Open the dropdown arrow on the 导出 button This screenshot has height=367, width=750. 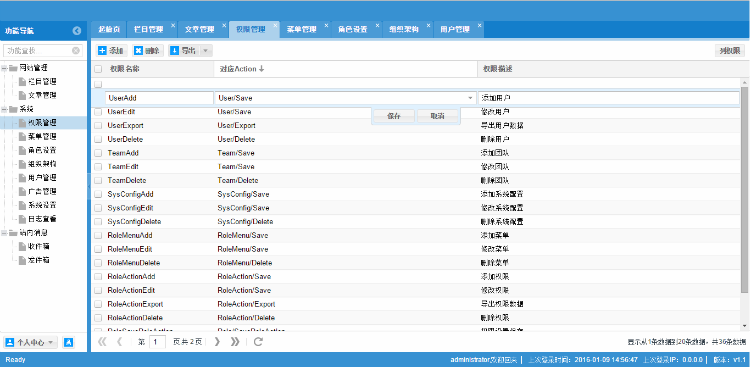coord(205,51)
